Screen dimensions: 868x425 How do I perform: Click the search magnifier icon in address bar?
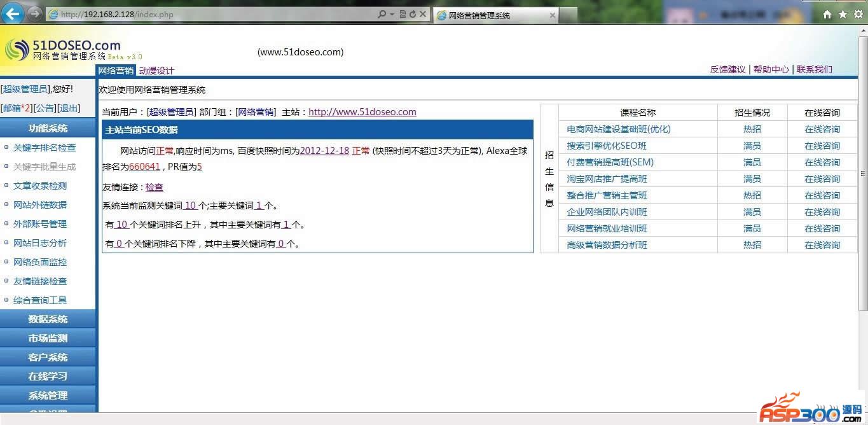[x=382, y=14]
